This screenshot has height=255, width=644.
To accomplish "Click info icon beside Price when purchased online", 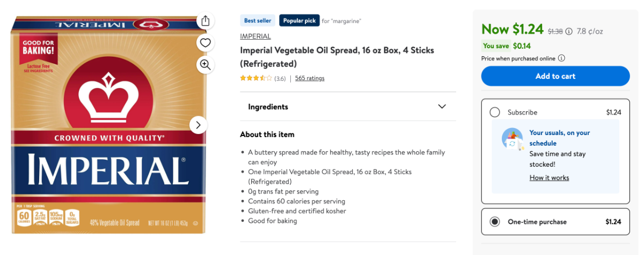I will pyautogui.click(x=561, y=58).
